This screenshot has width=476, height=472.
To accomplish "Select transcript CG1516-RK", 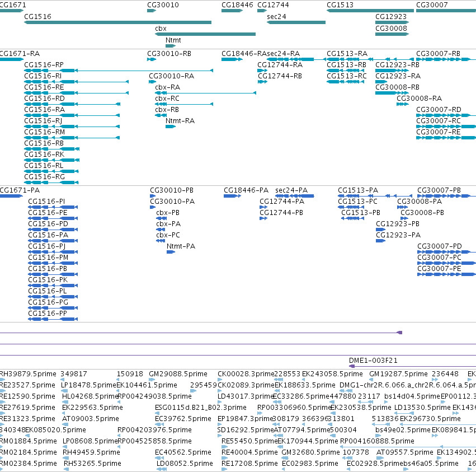I will coord(44,155).
